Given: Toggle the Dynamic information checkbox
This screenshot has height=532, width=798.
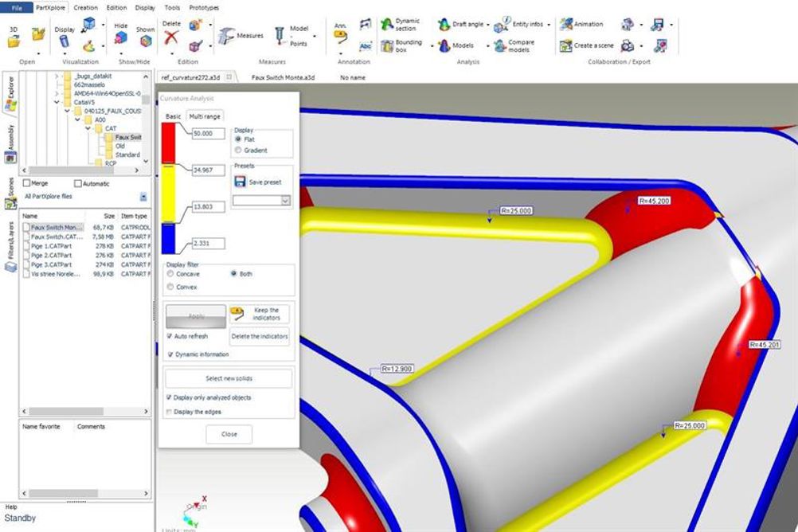Looking at the screenshot, I should pyautogui.click(x=170, y=354).
